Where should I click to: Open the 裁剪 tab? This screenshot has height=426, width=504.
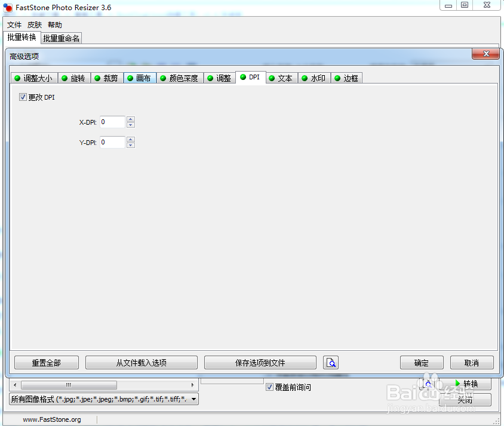(107, 78)
